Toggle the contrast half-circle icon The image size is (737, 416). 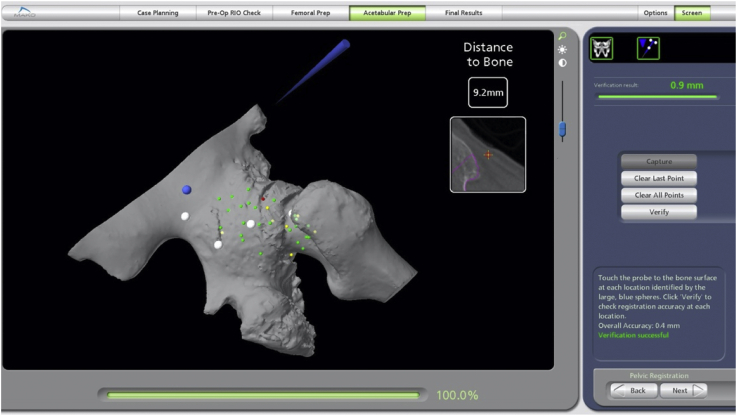(x=562, y=62)
